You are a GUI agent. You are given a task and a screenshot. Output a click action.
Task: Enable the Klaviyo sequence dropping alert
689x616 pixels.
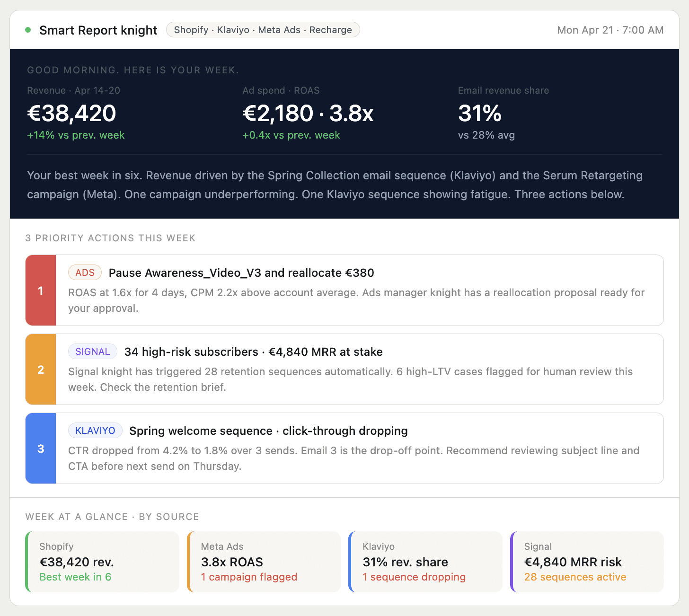[x=414, y=577]
